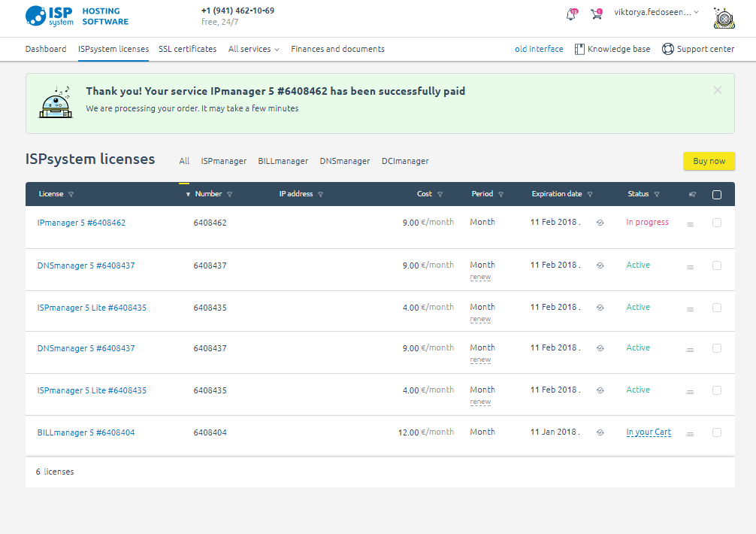Click the Buy now button
Image resolution: width=756 pixels, height=534 pixels.
click(x=709, y=161)
